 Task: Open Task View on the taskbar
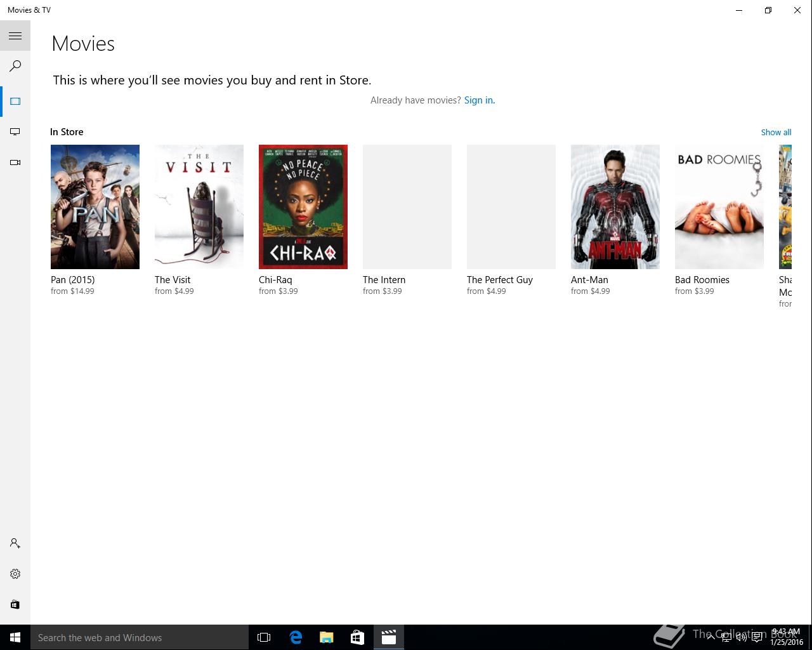(264, 637)
